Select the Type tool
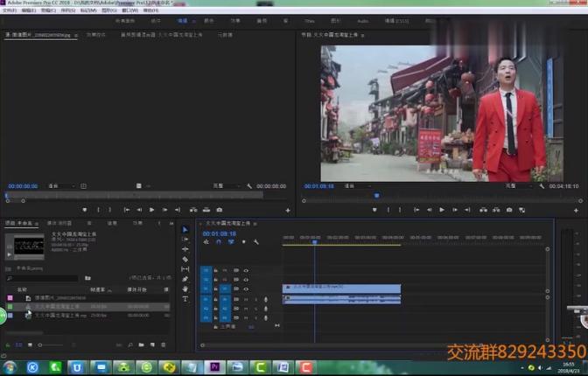Screen dimensions: 588x376 click(185, 298)
